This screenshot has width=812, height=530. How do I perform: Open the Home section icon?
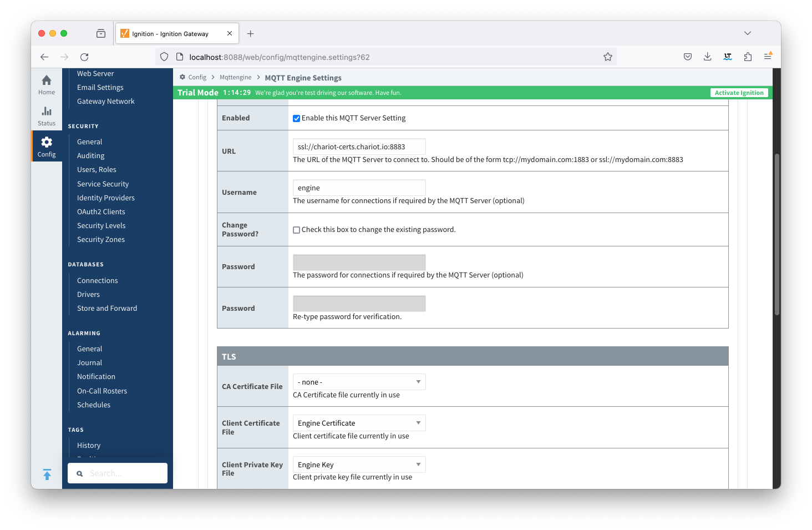tap(47, 84)
